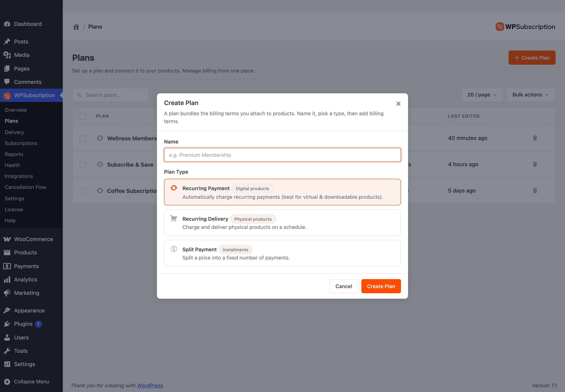Open the Help submenu item
565x392 pixels.
click(10, 220)
